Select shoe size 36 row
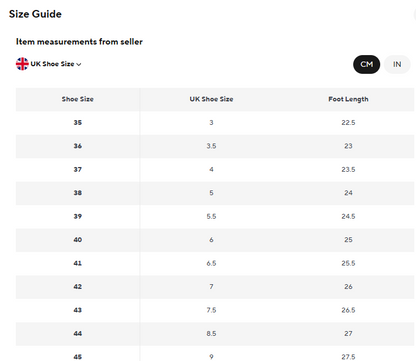This screenshot has width=416, height=361. coord(215,146)
